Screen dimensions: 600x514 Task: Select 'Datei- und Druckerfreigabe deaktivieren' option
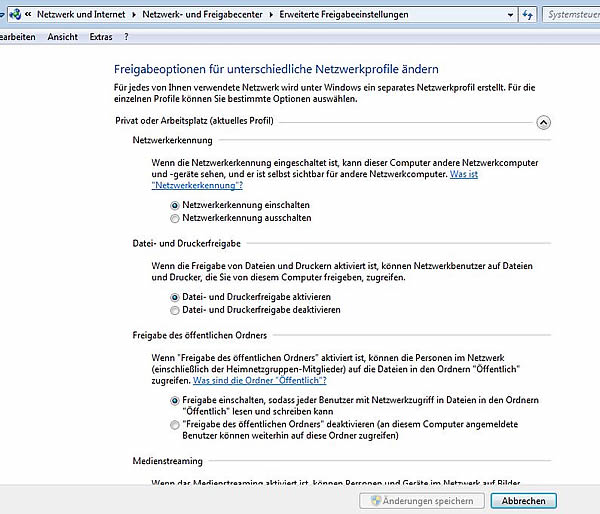(x=174, y=310)
